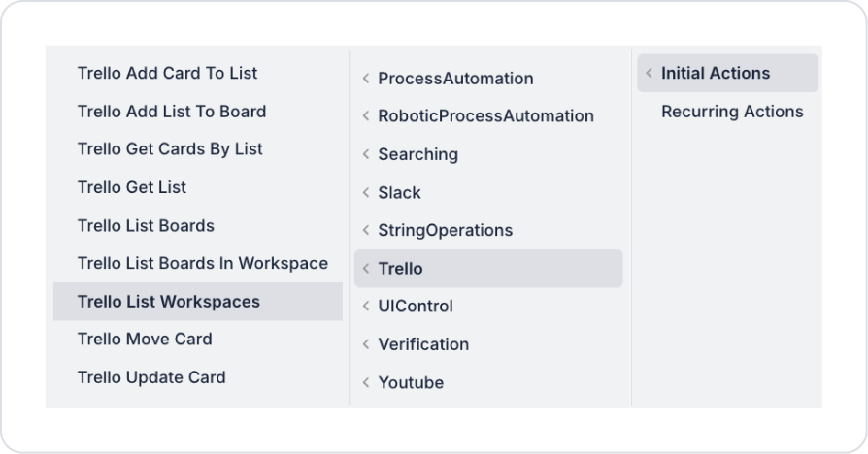The image size is (868, 454).
Task: Expand the RoboticProcessAutomation submenu arrow
Action: (x=366, y=116)
